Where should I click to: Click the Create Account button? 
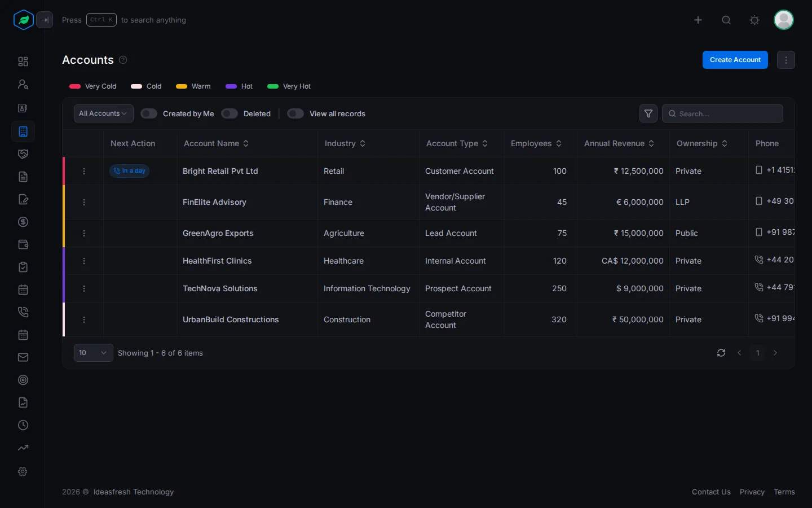[735, 60]
